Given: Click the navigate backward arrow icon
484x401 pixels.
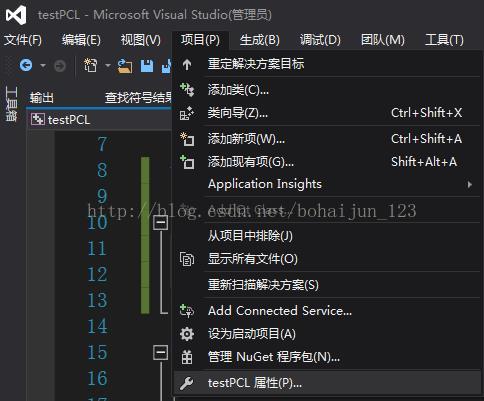Looking at the screenshot, I should tap(26, 65).
